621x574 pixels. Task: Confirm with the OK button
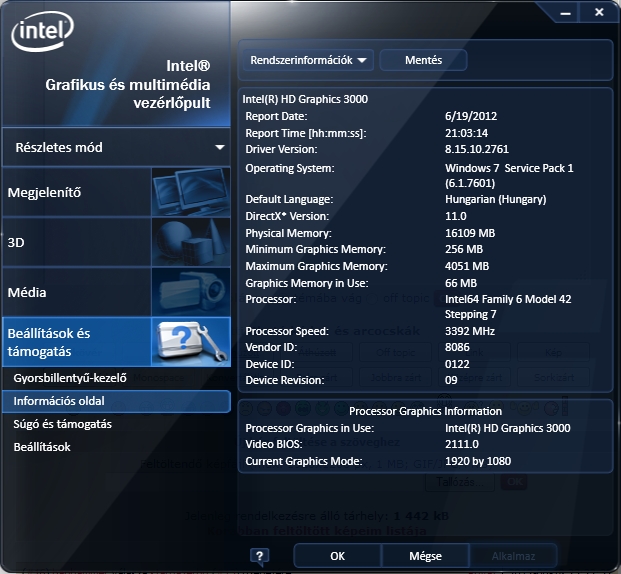coord(337,556)
